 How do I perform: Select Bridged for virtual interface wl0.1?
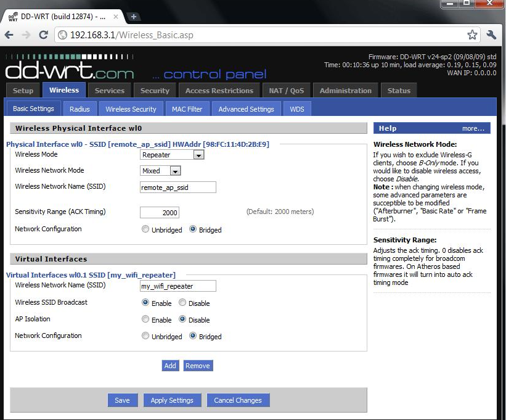click(193, 336)
